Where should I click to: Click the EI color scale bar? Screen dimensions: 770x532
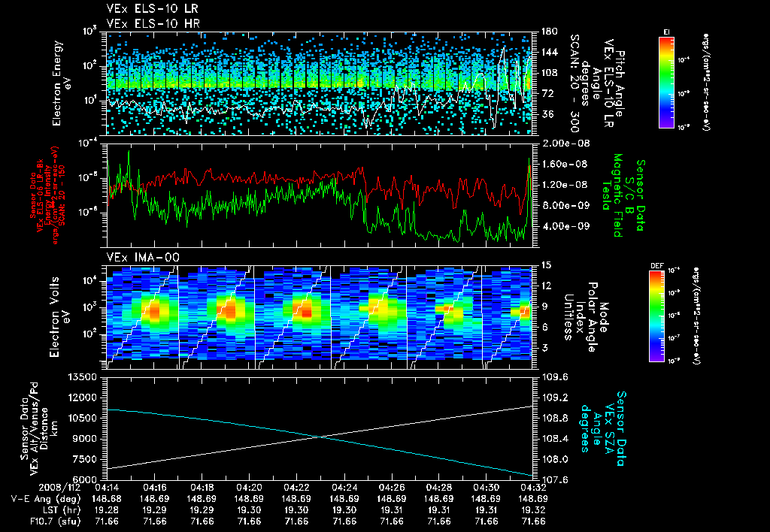[666, 82]
